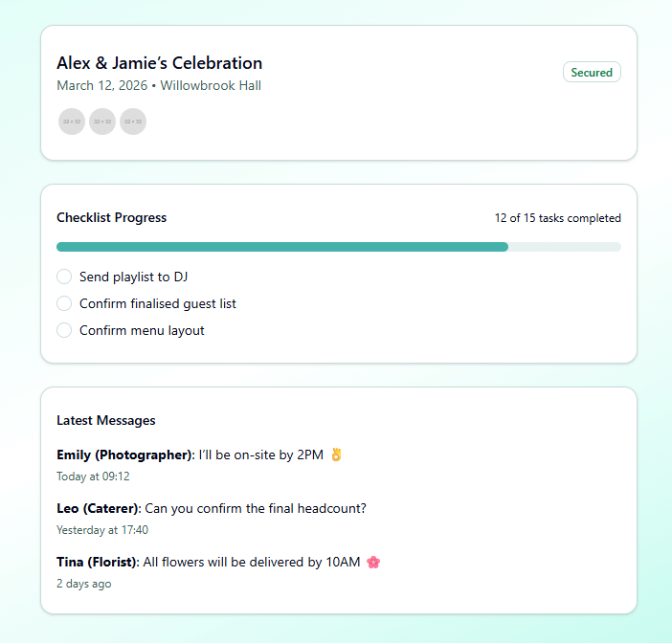672x643 pixels.
Task: Click the 2 days ago timestamp
Action: (x=84, y=584)
